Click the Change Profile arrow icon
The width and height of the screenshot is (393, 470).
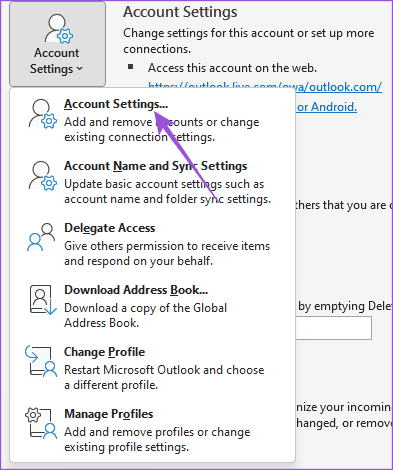click(x=41, y=361)
